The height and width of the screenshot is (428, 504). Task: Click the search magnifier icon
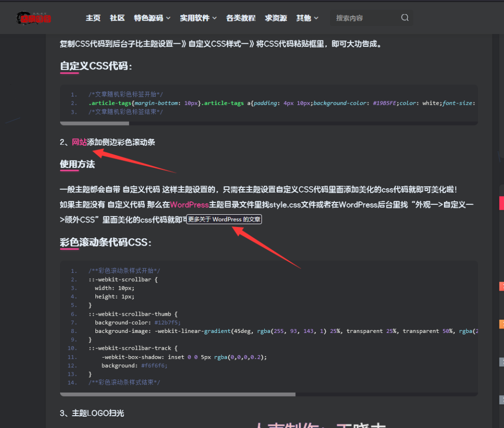(405, 17)
